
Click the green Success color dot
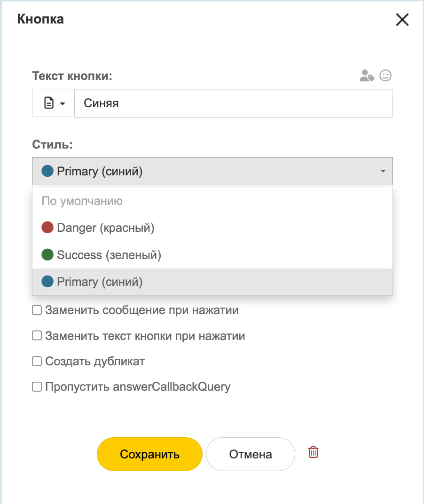pos(47,255)
